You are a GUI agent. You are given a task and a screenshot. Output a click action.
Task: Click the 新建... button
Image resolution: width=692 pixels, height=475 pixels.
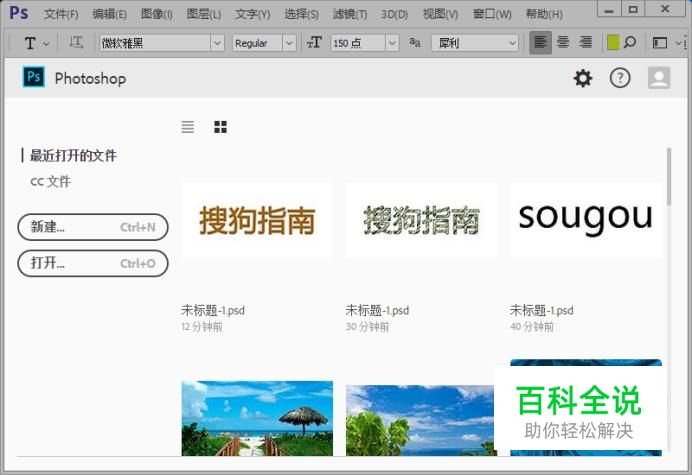(93, 227)
